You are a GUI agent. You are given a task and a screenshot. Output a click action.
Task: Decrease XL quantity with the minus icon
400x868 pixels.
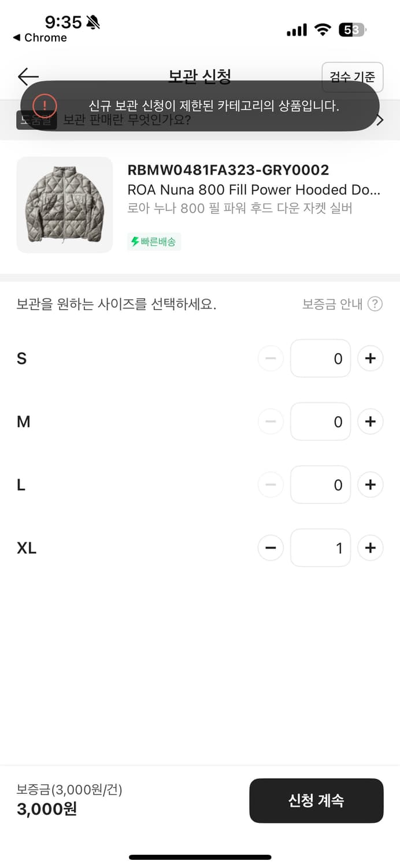pyautogui.click(x=271, y=547)
